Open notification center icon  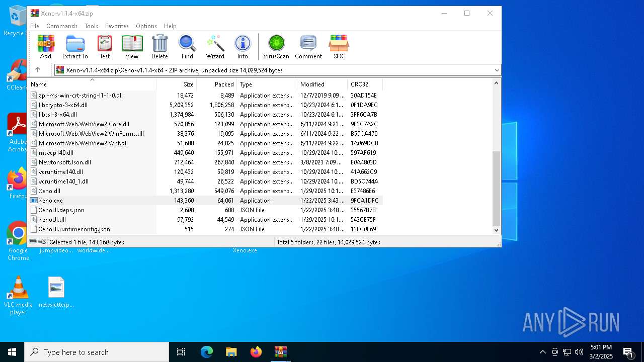click(628, 352)
